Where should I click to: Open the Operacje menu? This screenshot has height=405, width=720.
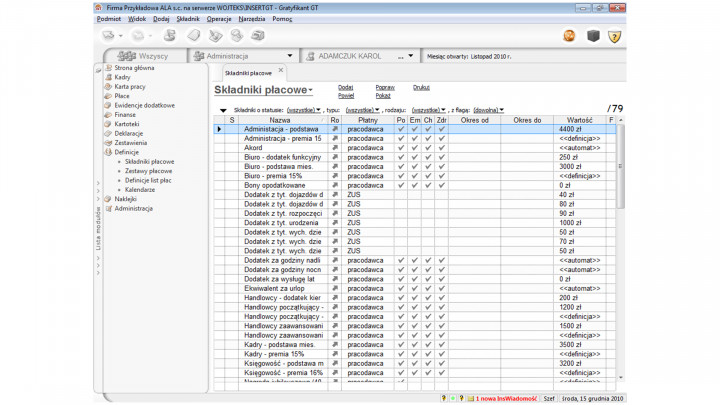pyautogui.click(x=219, y=19)
